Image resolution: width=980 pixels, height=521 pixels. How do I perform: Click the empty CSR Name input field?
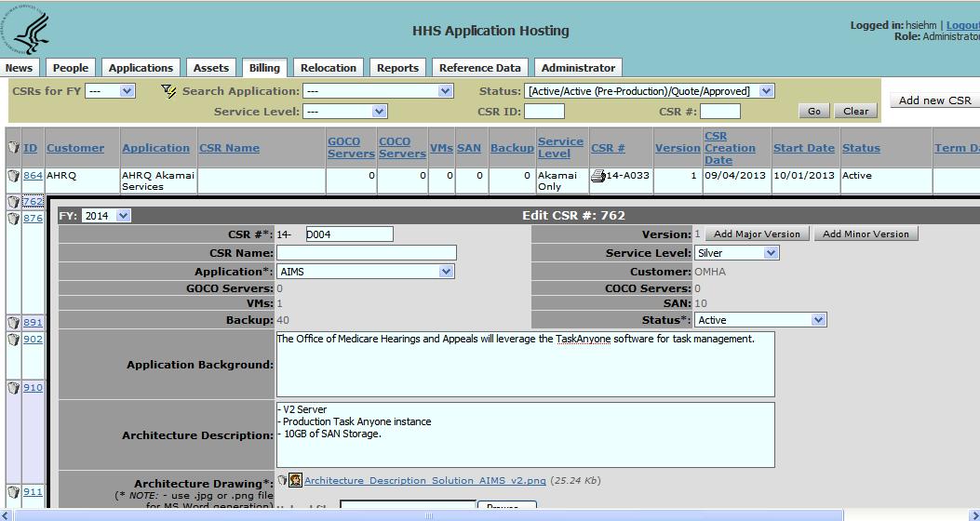[x=367, y=253]
